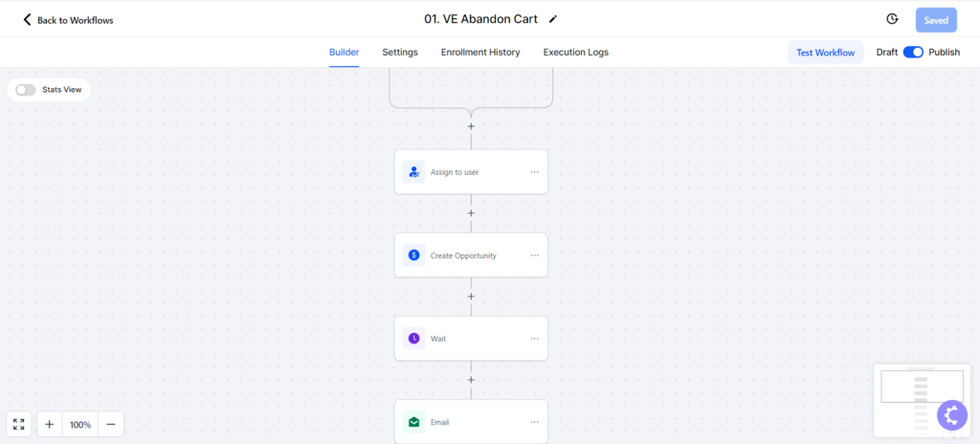Click the Wait clock icon
The image size is (980, 444).
413,339
